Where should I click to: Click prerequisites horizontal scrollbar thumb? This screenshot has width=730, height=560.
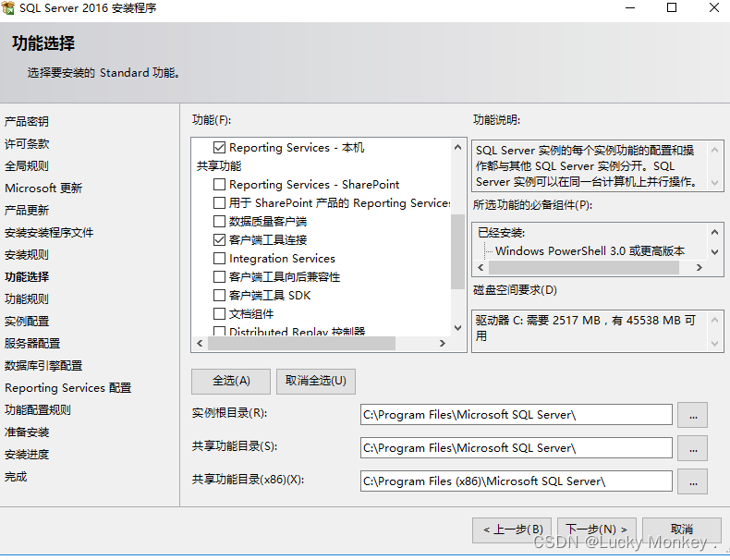click(x=584, y=268)
